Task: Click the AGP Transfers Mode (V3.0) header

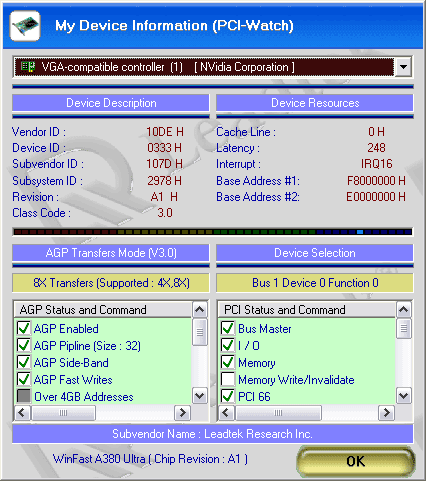Action: click(x=111, y=253)
